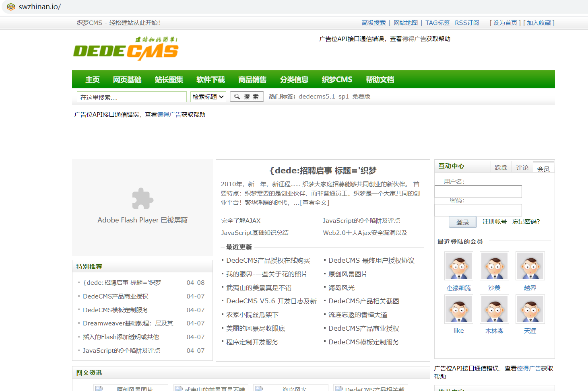588x391 pixels.
Task: Focus the 在这里搜索 search box
Action: 132,97
